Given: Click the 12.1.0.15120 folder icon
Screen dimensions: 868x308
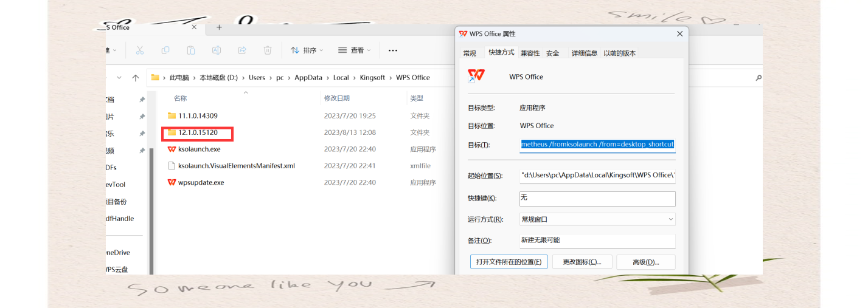Looking at the screenshot, I should click(x=172, y=132).
